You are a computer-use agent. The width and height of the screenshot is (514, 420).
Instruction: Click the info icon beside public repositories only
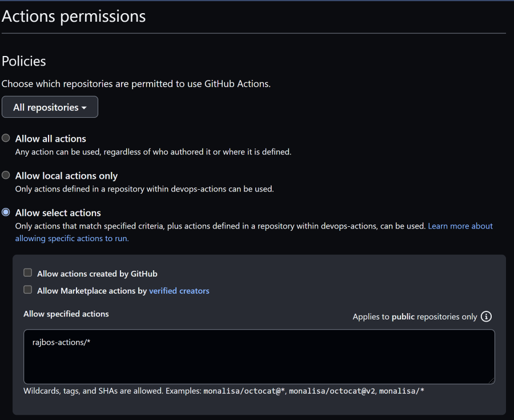point(486,317)
